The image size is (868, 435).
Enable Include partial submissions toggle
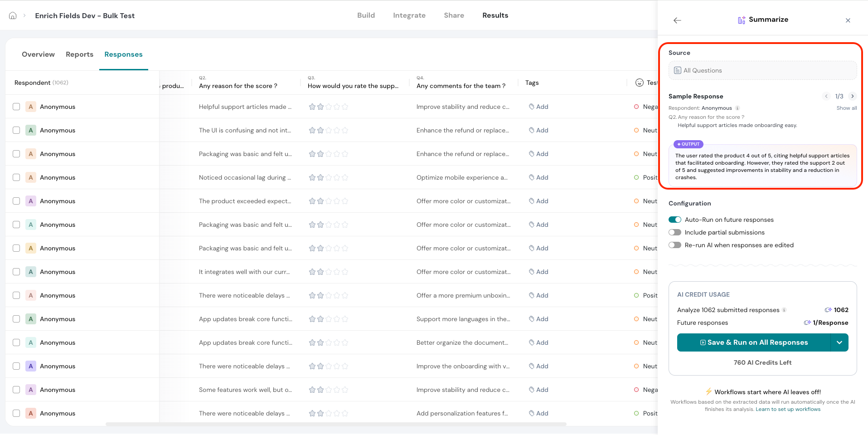click(674, 232)
